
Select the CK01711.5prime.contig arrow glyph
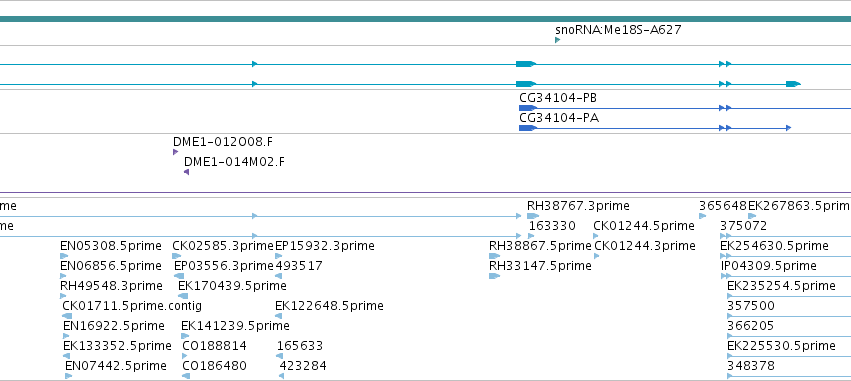click(67, 316)
